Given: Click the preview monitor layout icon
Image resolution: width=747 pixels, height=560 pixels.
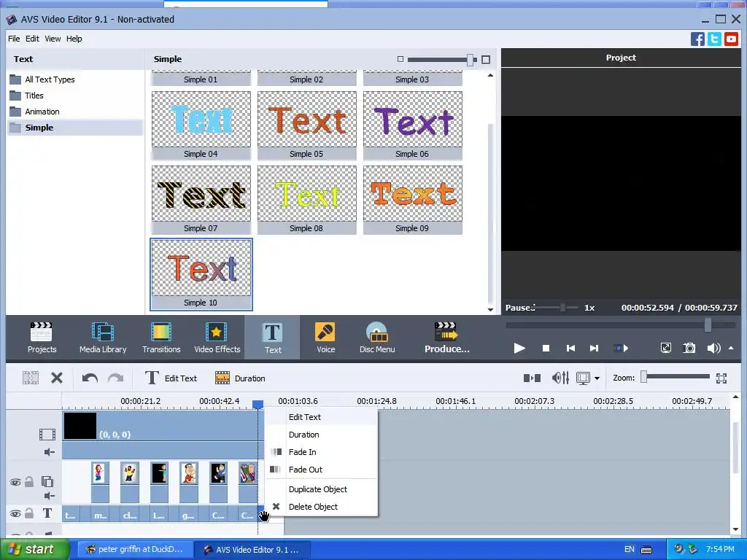Looking at the screenshot, I should tap(583, 378).
